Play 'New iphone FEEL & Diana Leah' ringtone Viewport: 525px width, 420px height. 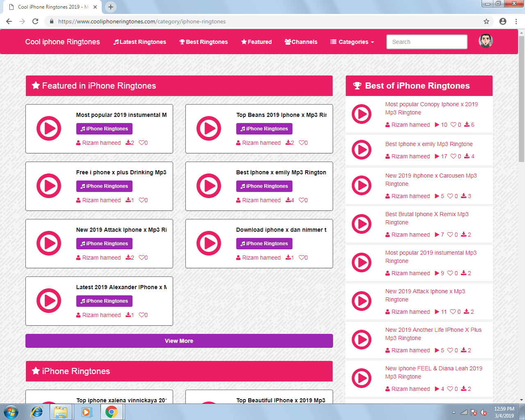362,378
